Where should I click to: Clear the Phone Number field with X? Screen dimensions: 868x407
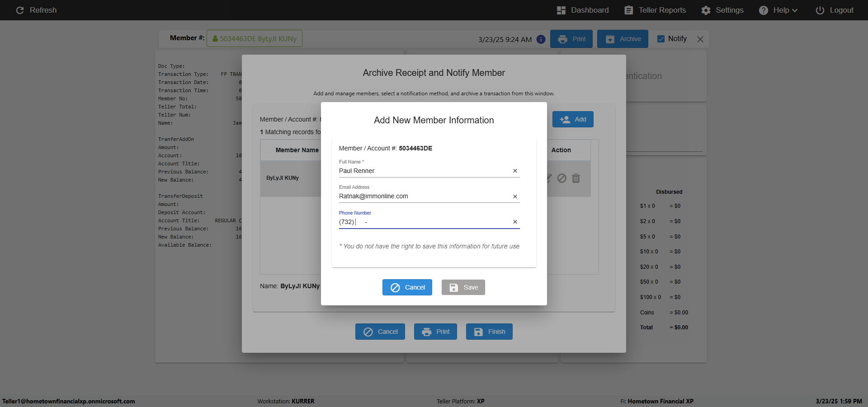point(515,222)
